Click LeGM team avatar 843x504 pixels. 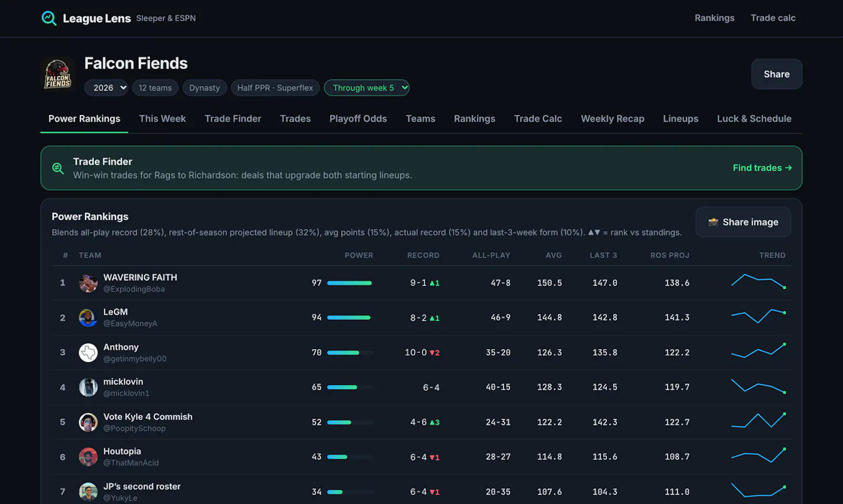88,318
